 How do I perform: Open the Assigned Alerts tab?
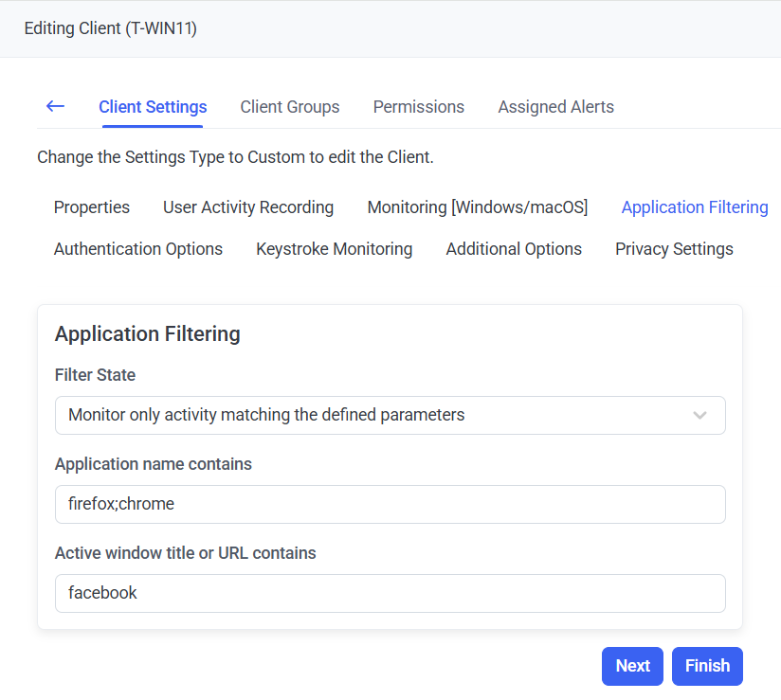tap(555, 107)
